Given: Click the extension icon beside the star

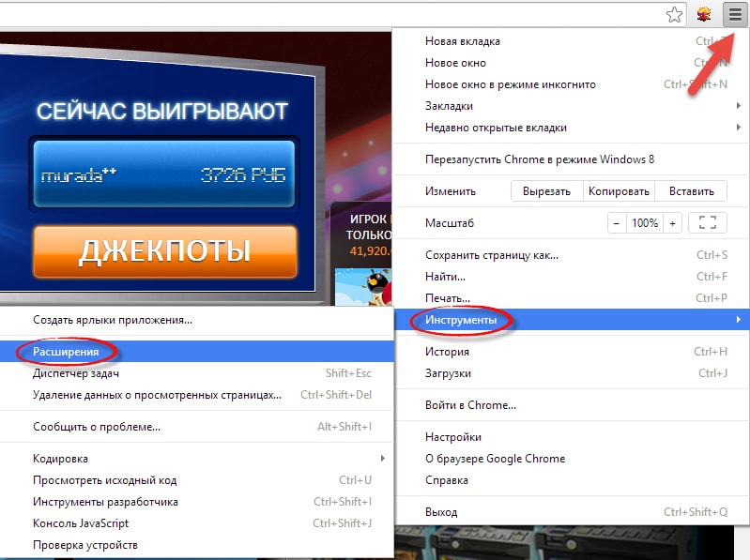Looking at the screenshot, I should pos(704,14).
